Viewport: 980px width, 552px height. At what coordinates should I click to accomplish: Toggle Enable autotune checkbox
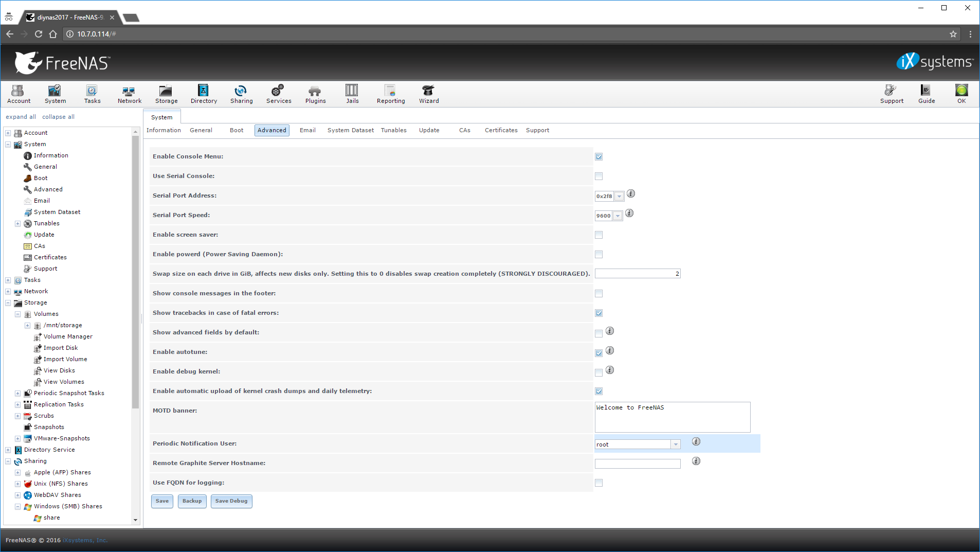coord(598,353)
